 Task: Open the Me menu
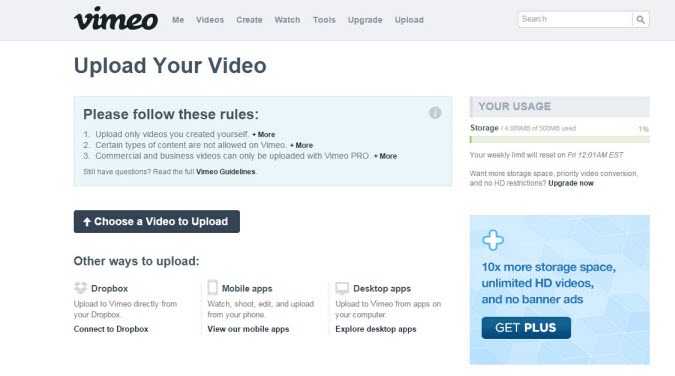pyautogui.click(x=178, y=20)
